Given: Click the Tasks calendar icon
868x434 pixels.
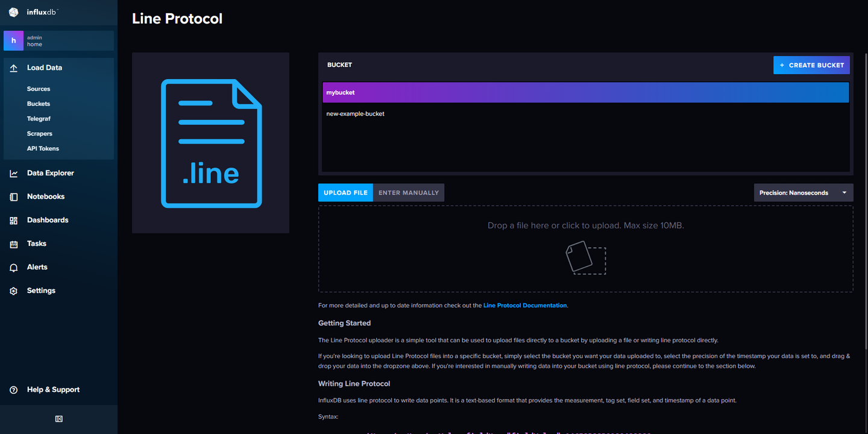Looking at the screenshot, I should tap(13, 244).
